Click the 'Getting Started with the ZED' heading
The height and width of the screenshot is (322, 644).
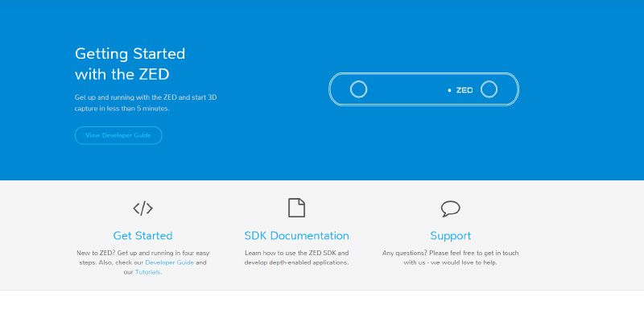pos(130,64)
